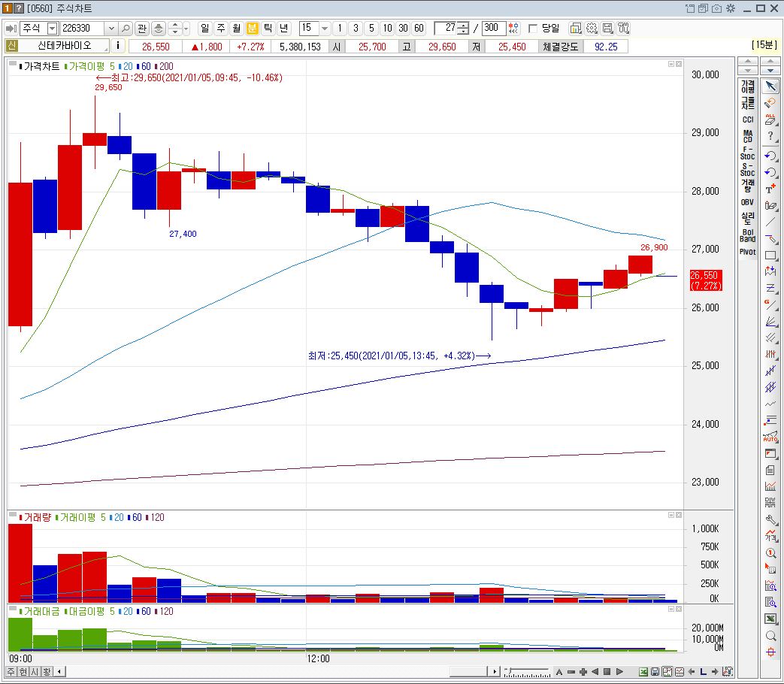Select the fan lines tool
Viewport: 784px width, 684px height.
pos(770,321)
